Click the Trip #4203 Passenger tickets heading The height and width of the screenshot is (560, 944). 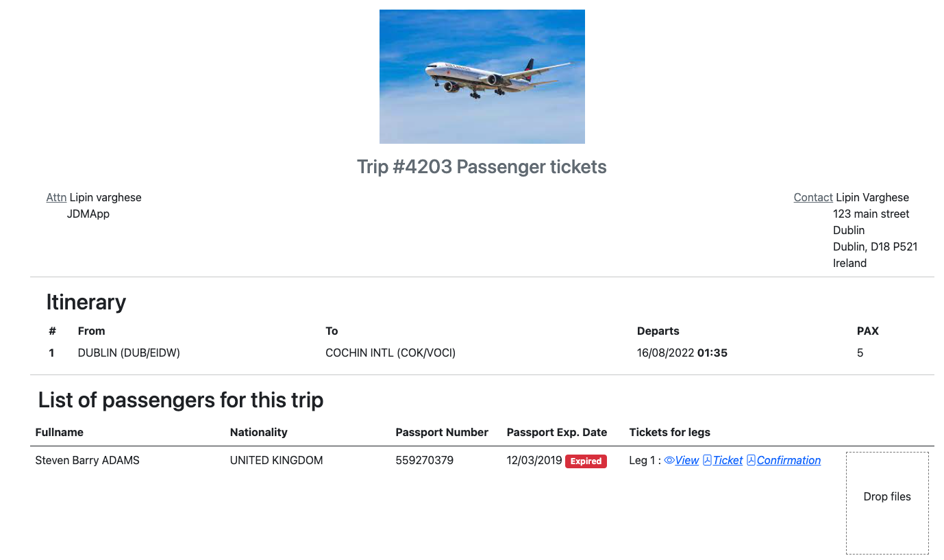click(482, 167)
